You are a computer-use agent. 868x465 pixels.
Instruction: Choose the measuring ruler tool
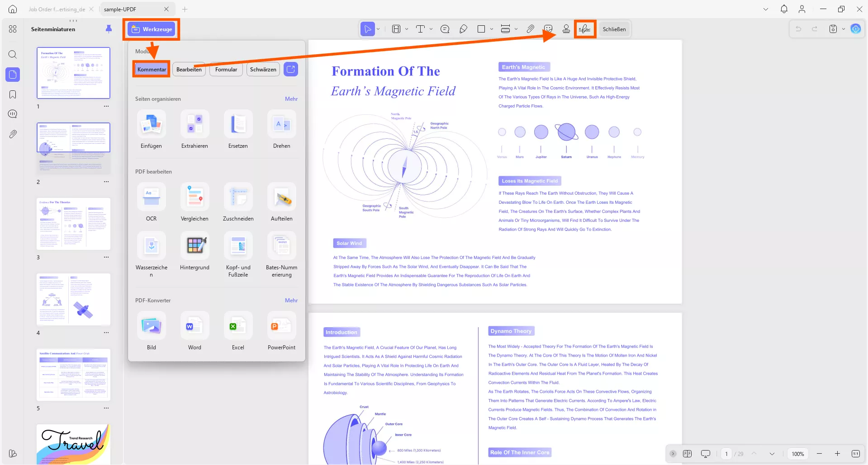coord(506,29)
